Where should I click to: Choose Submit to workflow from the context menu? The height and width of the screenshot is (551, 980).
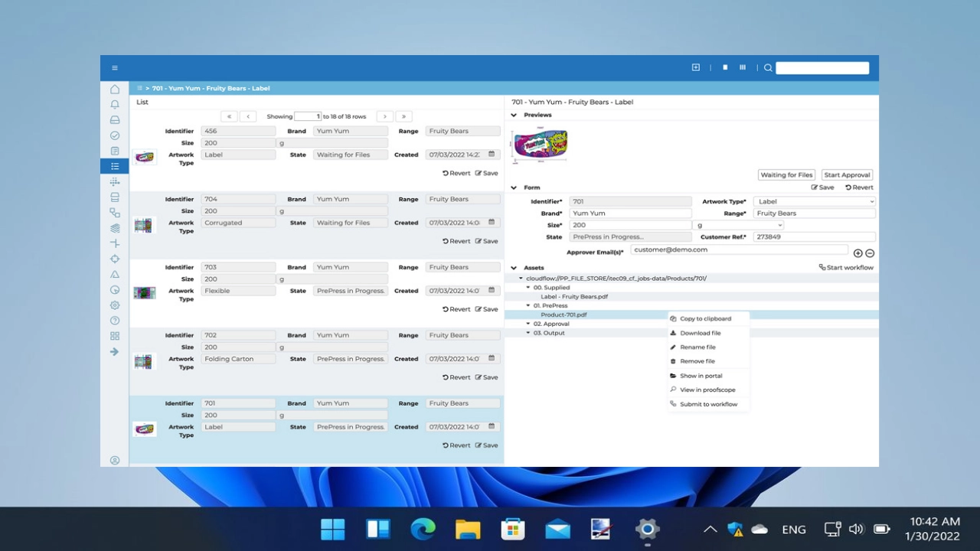coord(708,404)
